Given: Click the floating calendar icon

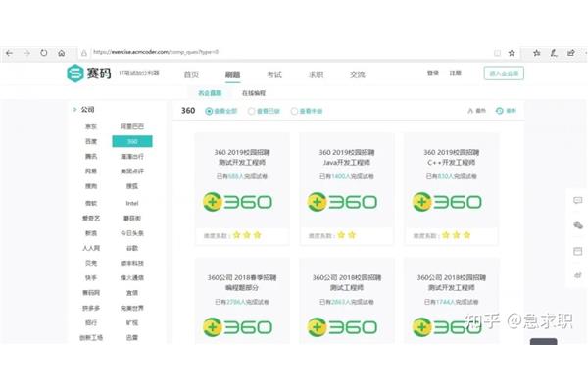Looking at the screenshot, I should coord(578,251).
